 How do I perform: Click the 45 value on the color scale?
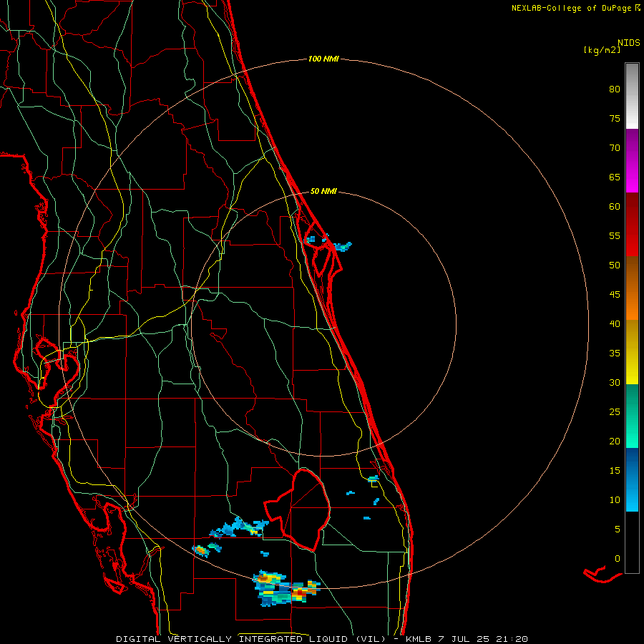pos(615,295)
